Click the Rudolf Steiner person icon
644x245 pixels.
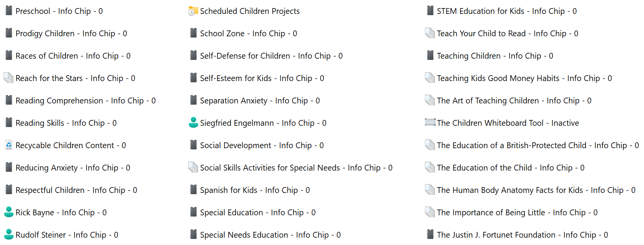pos(8,235)
